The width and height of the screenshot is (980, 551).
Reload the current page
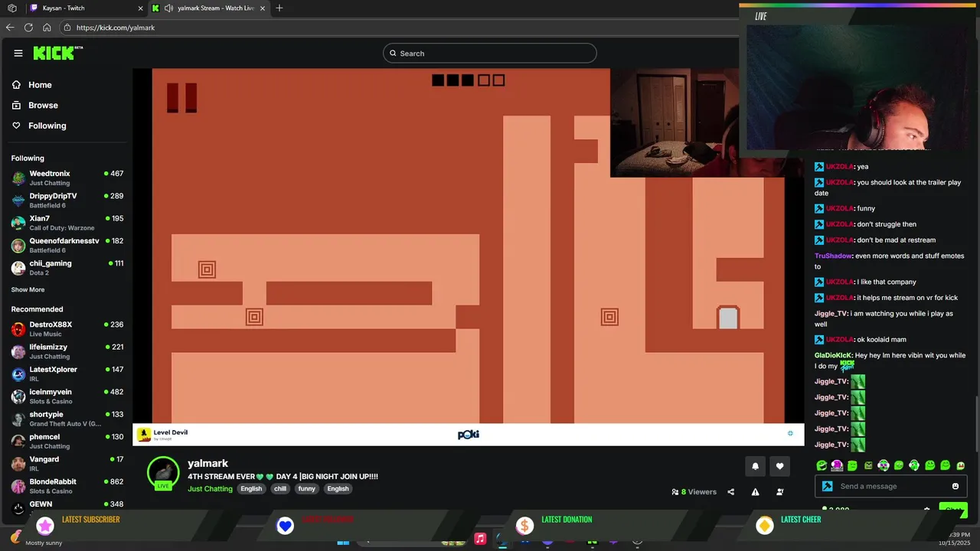point(28,28)
